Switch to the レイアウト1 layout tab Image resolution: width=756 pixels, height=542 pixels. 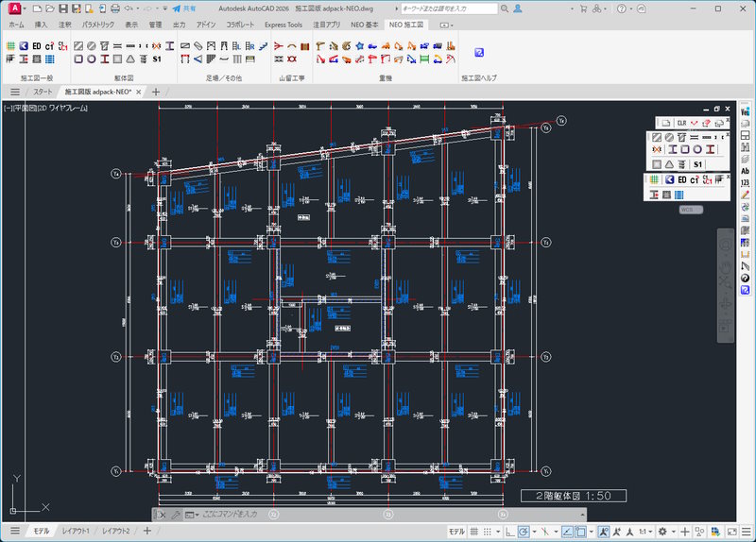click(76, 532)
